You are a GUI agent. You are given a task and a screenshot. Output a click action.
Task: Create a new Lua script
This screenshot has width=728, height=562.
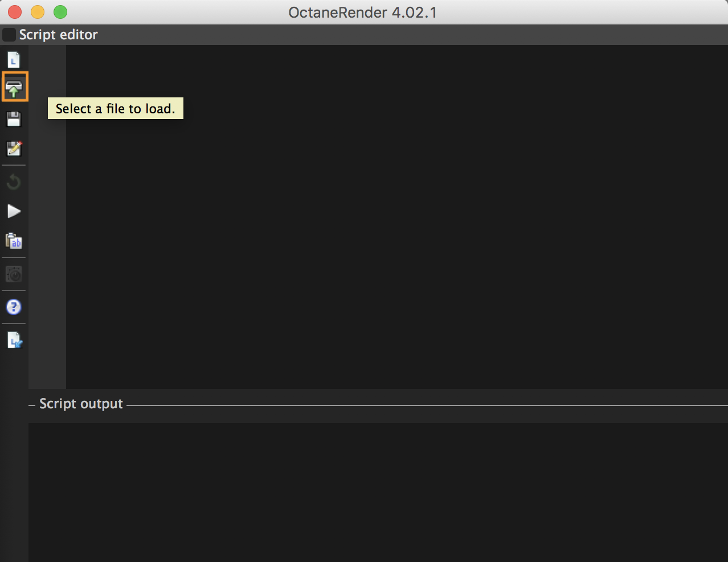[14, 60]
